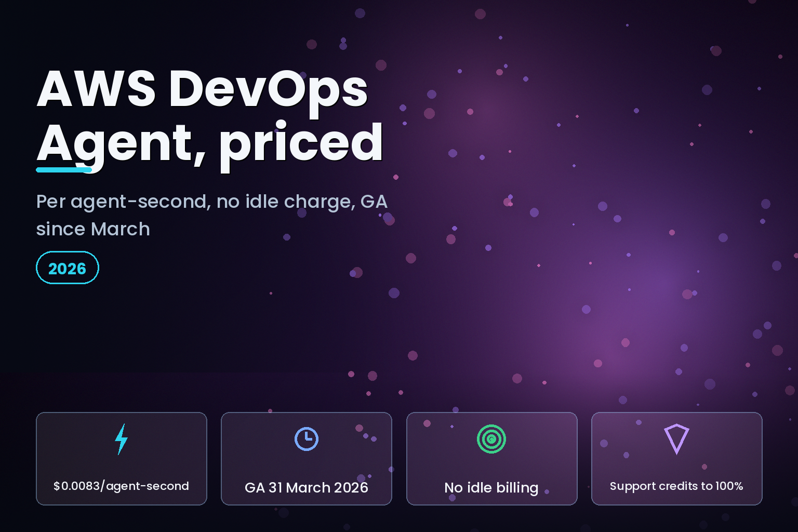Screen dimensions: 798x532
Task: Click the text "No idle billing"
Action: (491, 488)
